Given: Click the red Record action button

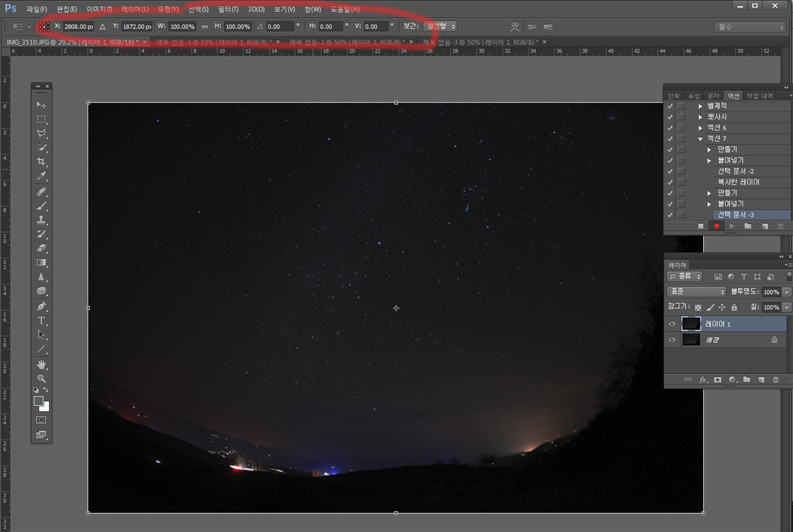Looking at the screenshot, I should point(716,226).
